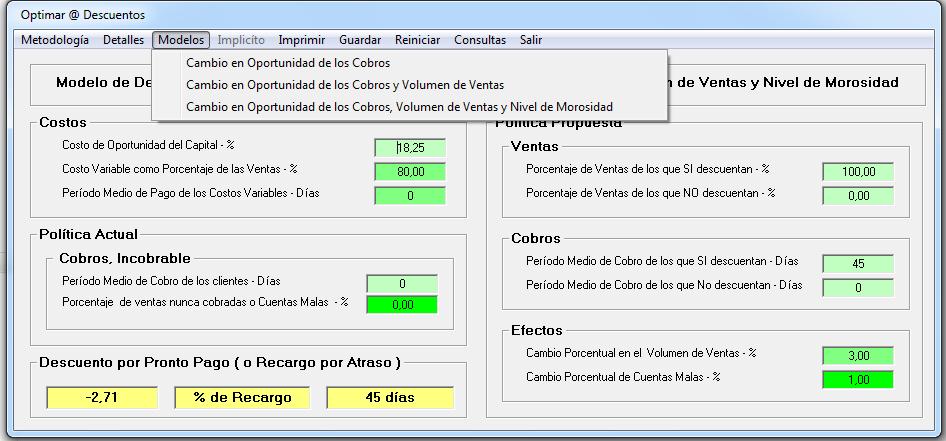Viewport: 946px width, 441px height.
Task: Click the yellow -2,71 discount result box
Action: point(101,398)
